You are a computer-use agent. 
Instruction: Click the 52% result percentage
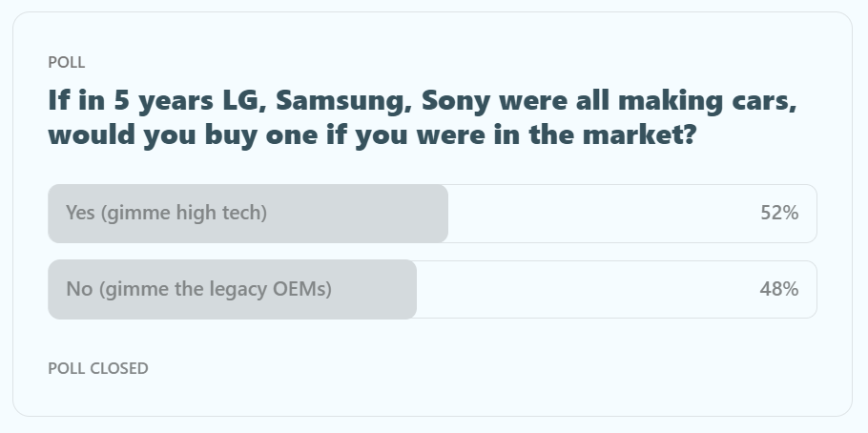[778, 213]
